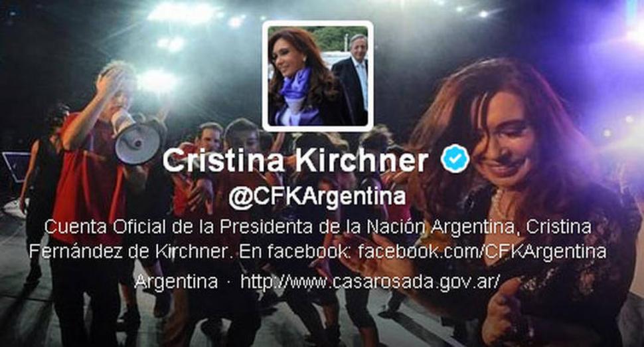Select the @CFKArgentina handle

coord(317,197)
